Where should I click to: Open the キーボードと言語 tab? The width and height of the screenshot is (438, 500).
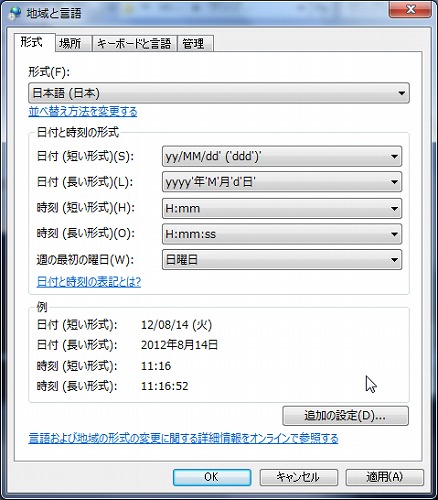(134, 43)
